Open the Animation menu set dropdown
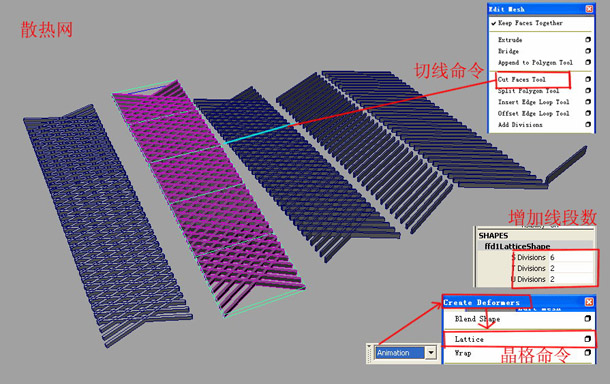This screenshot has height=384, width=610. click(431, 353)
